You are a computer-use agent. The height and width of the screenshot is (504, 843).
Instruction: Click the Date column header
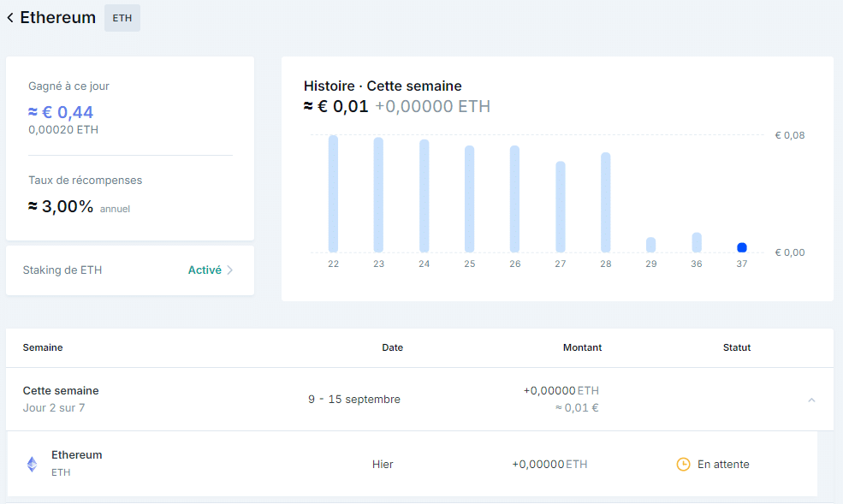coord(393,347)
